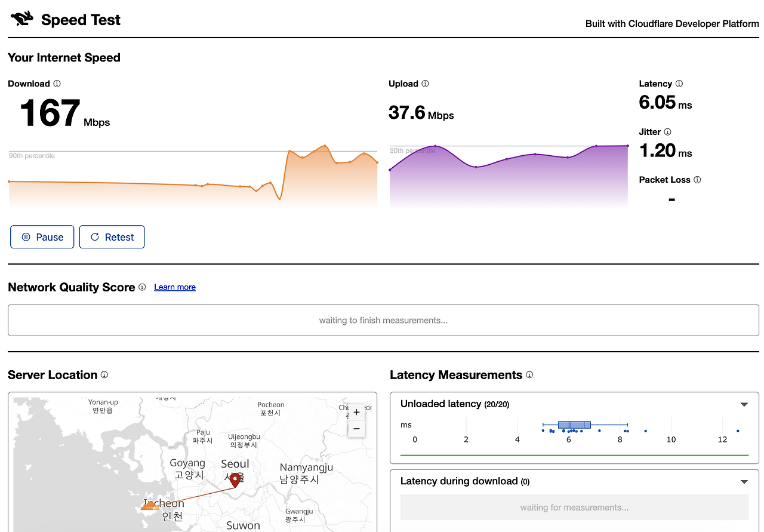Open the Upload info icon
764x532 pixels.
tap(425, 84)
